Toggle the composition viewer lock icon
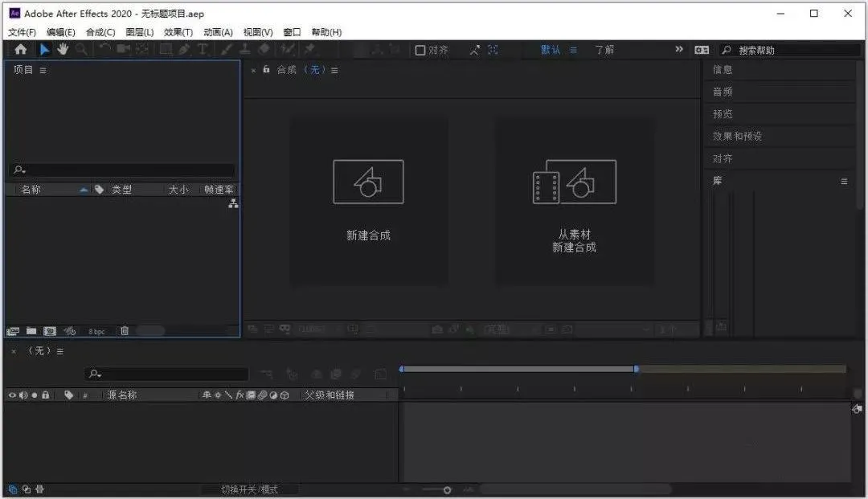Screen dimensions: 868x499 (x=266, y=69)
